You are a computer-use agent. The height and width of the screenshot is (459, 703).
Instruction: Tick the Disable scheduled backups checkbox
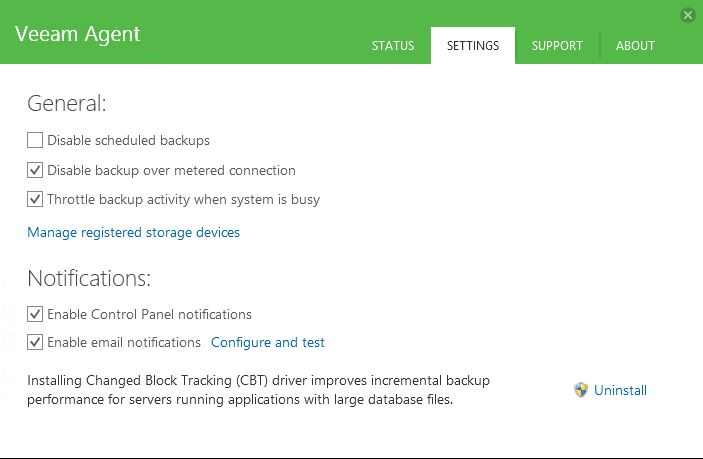click(x=35, y=141)
